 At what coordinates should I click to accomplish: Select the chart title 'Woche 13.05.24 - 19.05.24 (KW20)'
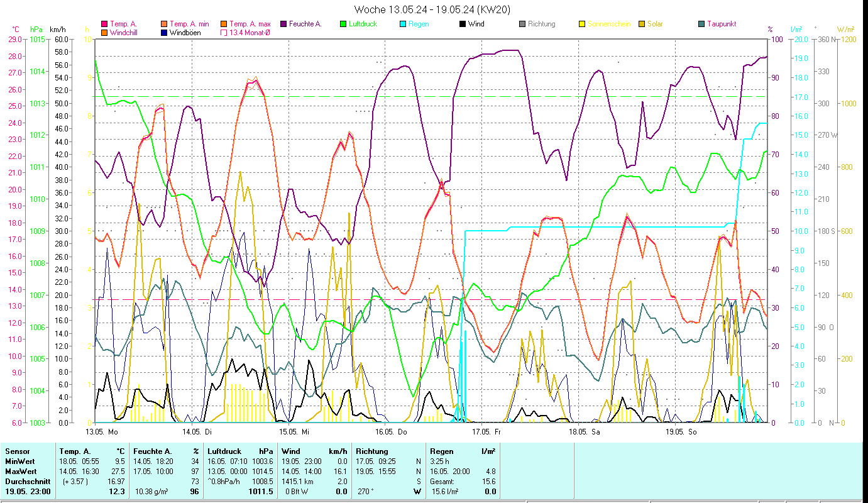point(432,9)
